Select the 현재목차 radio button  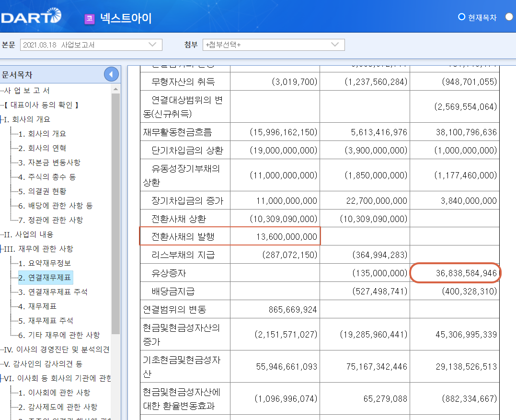click(x=461, y=16)
